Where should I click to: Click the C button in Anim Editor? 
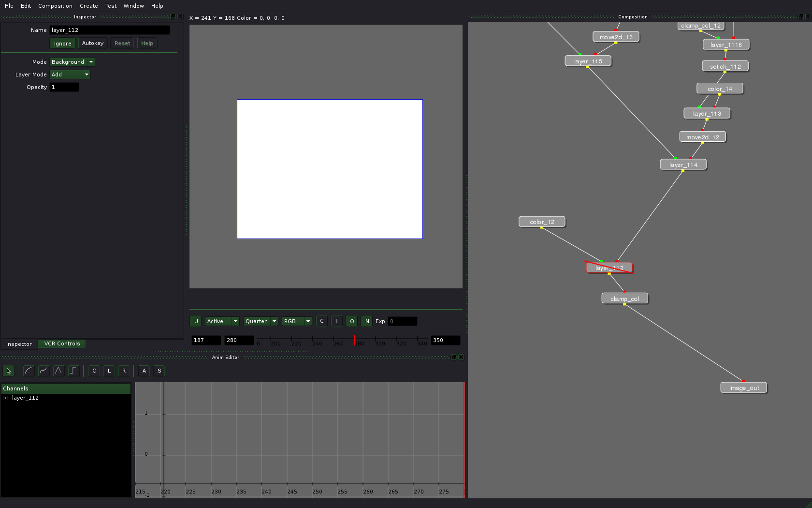(94, 371)
